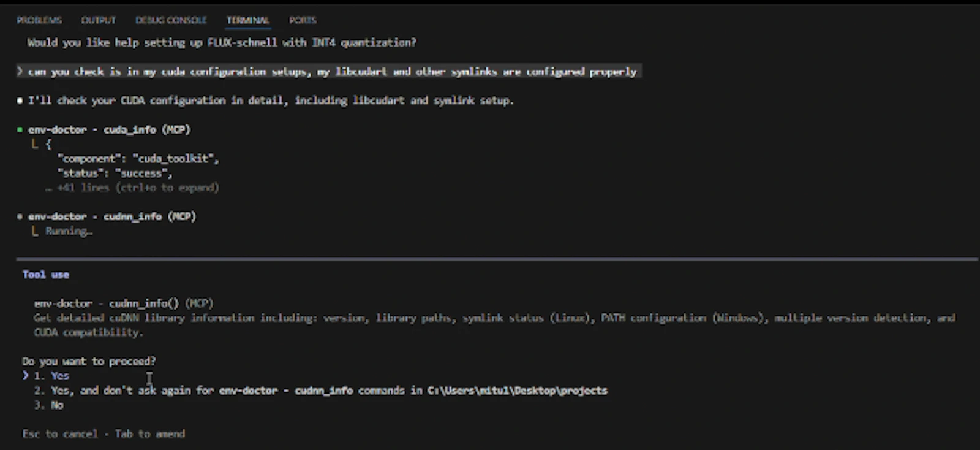This screenshot has width=980, height=450.
Task: Click the 'Esc to cancel · Tab to amend' hint
Action: [x=104, y=433]
